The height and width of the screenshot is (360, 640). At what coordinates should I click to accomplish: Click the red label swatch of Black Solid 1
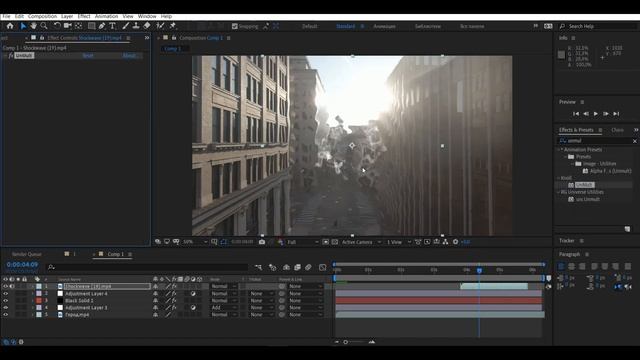pos(39,300)
